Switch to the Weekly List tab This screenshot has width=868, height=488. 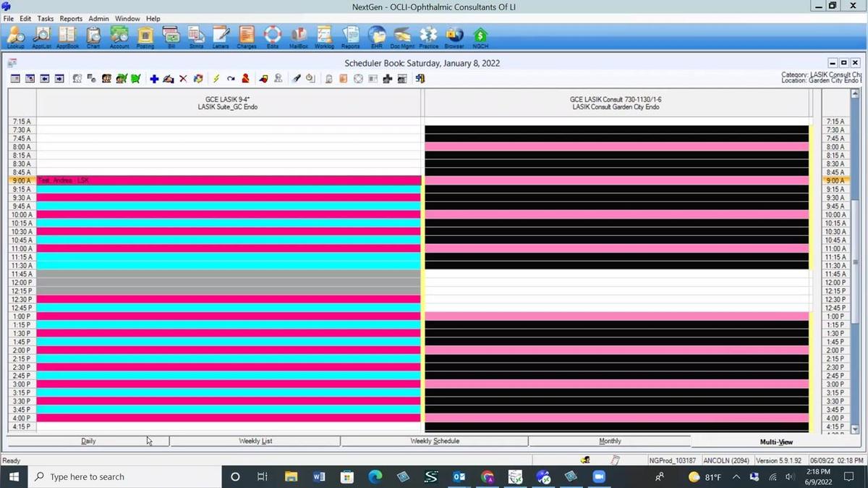pyautogui.click(x=255, y=441)
